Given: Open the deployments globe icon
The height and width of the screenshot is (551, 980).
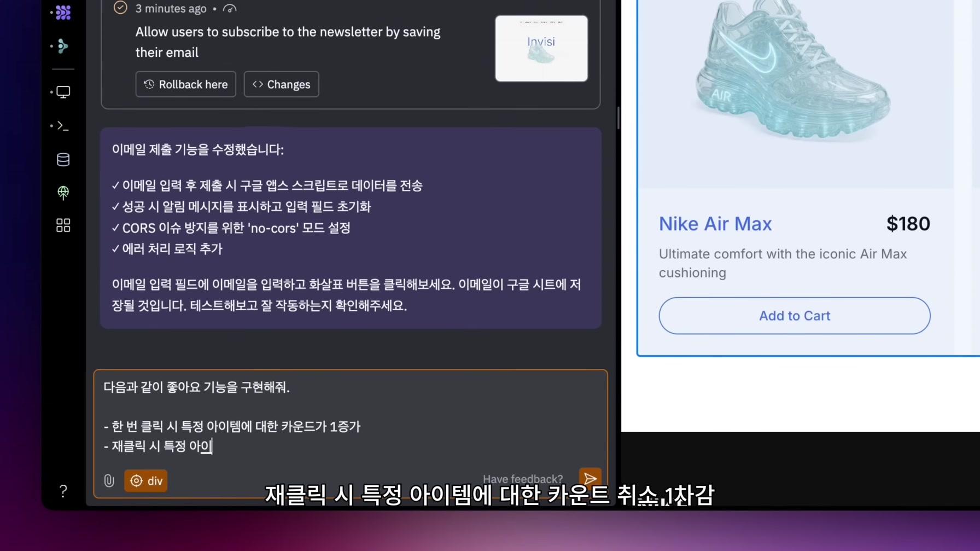Looking at the screenshot, I should tap(63, 193).
